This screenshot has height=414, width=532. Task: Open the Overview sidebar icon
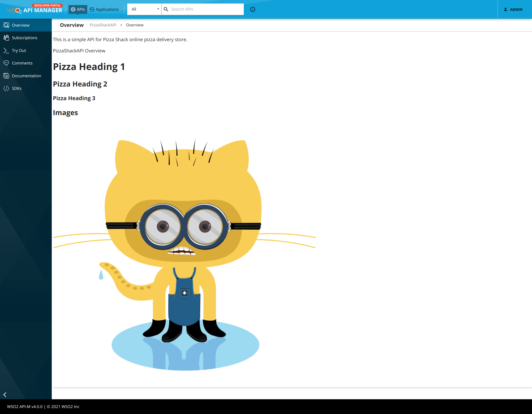coord(6,25)
